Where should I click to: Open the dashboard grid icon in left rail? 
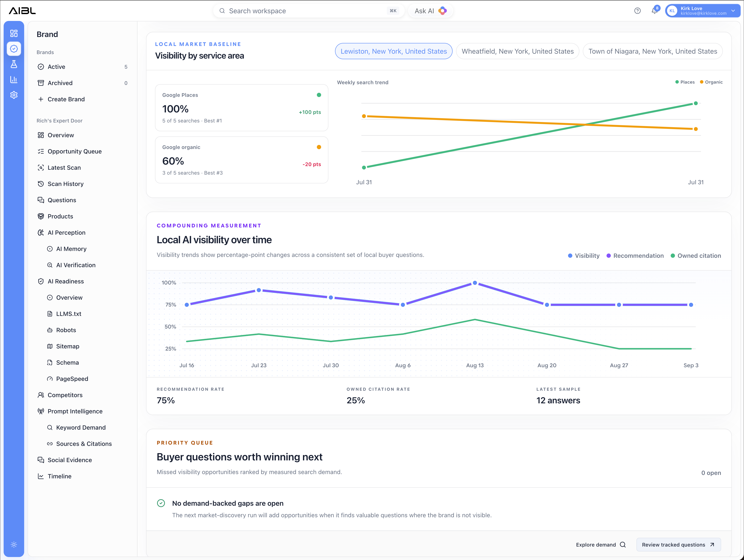14,33
